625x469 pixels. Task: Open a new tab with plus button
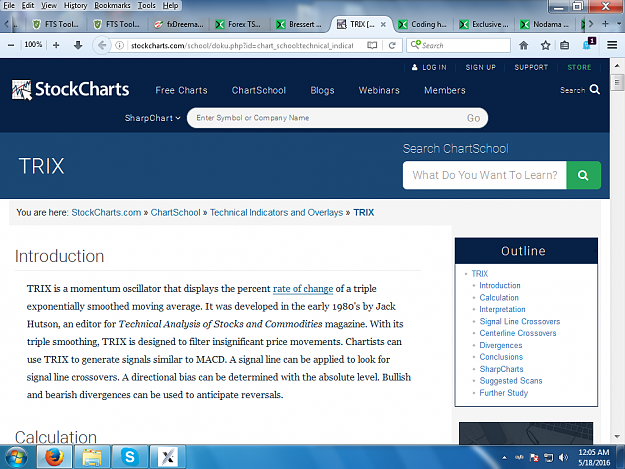click(x=605, y=24)
